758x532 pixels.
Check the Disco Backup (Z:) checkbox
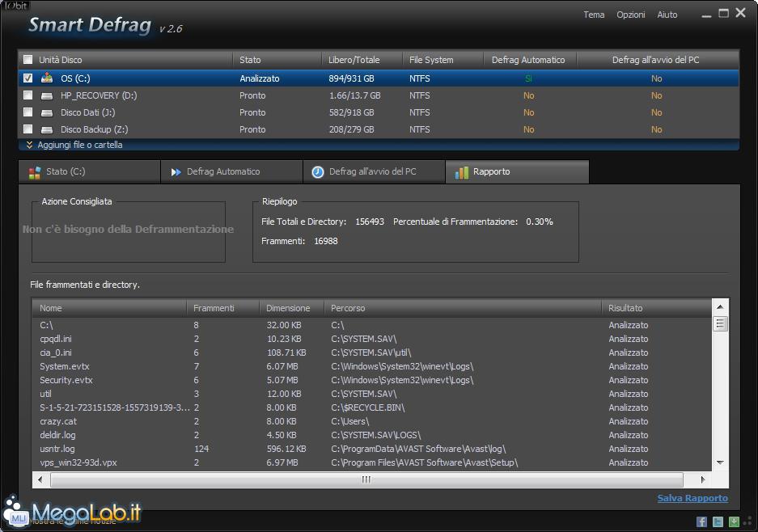[28, 129]
